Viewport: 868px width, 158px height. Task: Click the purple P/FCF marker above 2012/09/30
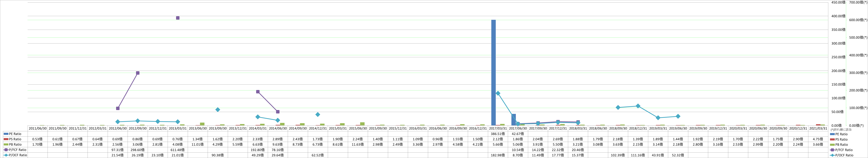coord(138,73)
